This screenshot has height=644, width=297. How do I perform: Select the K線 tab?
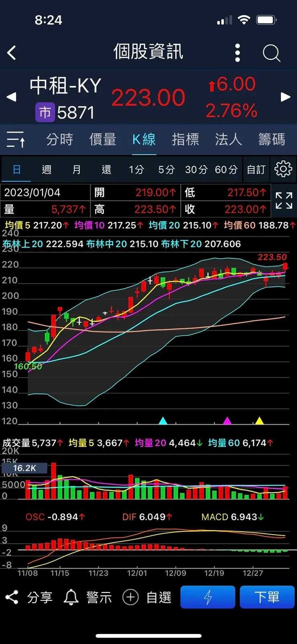point(144,139)
